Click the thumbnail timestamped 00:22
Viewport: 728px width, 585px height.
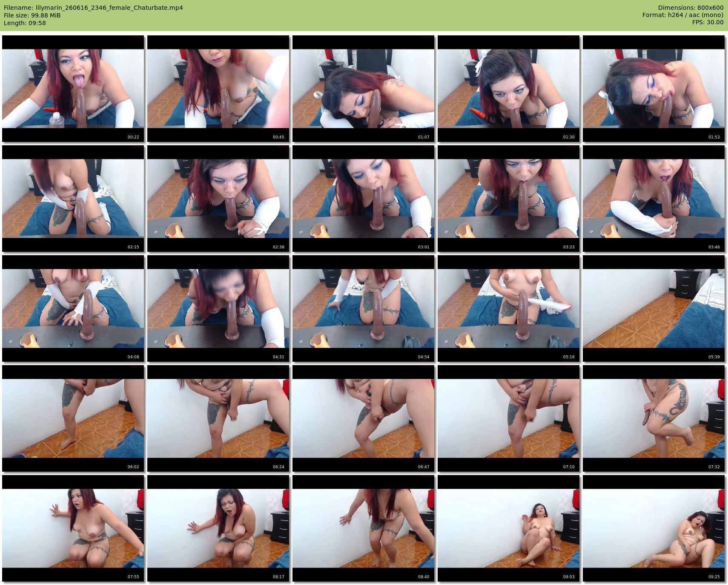(73, 89)
